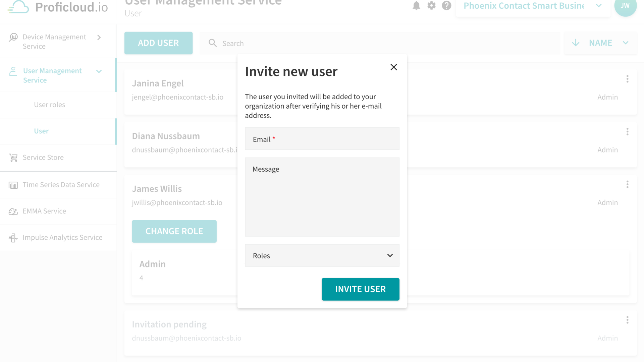Click the Proficloud.io logo
Image resolution: width=644 pixels, height=362 pixels.
pos(56,7)
